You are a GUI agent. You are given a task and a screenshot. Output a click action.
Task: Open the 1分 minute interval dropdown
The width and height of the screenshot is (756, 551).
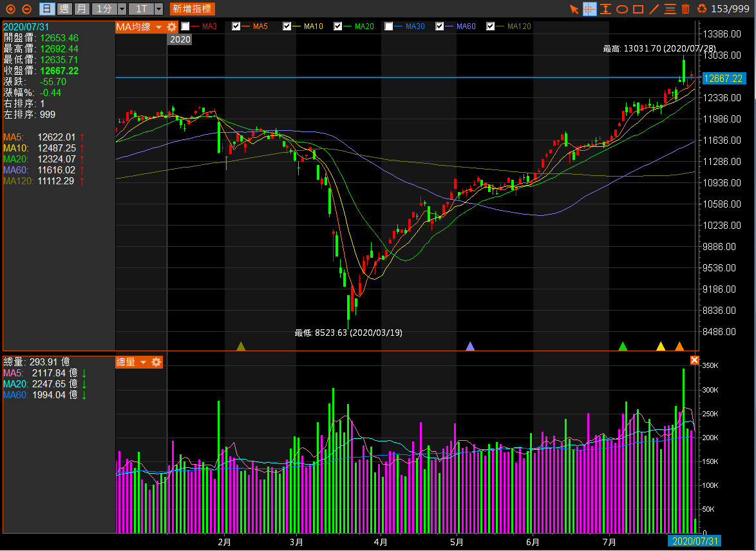tap(122, 9)
